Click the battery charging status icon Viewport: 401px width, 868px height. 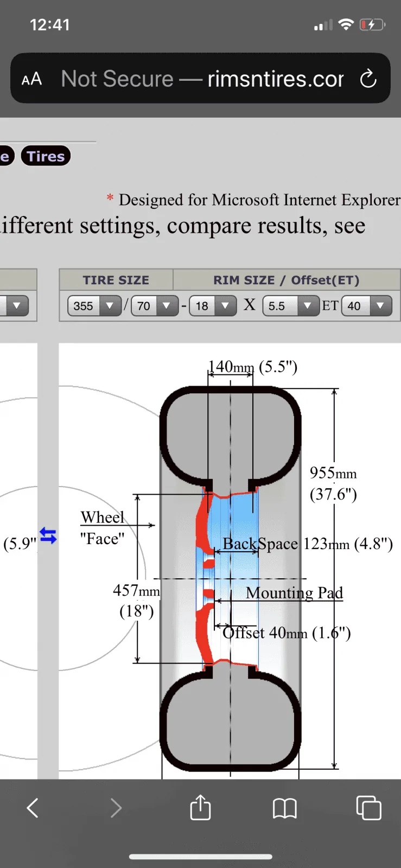coord(373,24)
